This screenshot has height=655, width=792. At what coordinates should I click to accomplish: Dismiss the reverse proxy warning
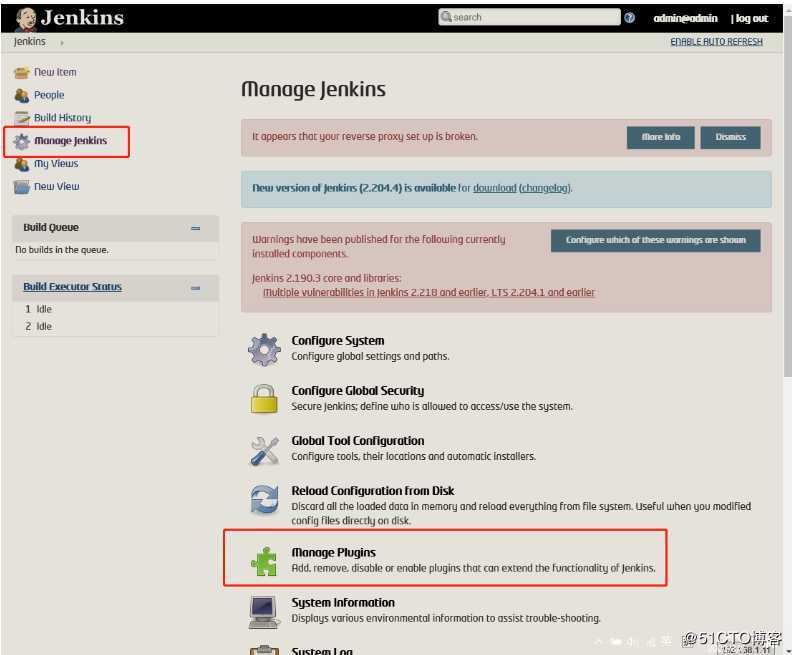pos(730,137)
